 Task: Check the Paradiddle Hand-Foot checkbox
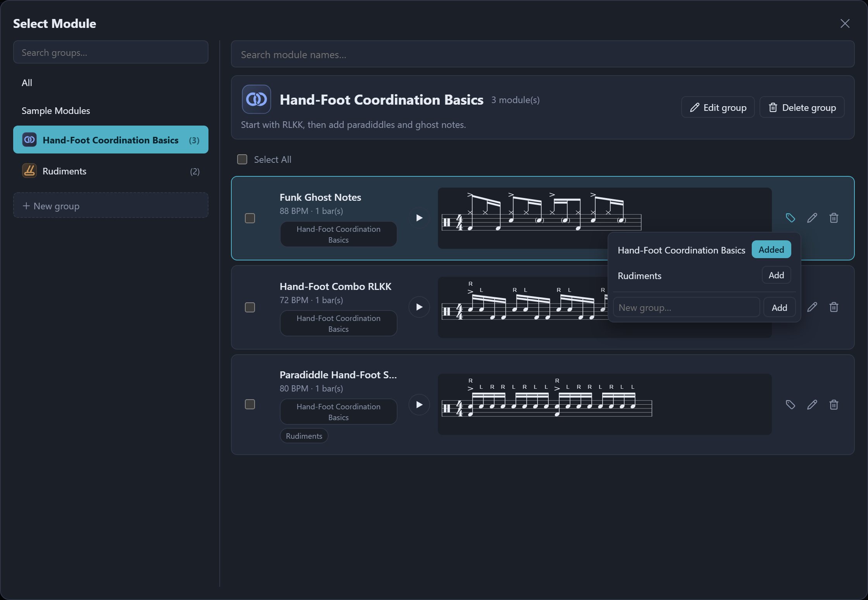click(250, 404)
